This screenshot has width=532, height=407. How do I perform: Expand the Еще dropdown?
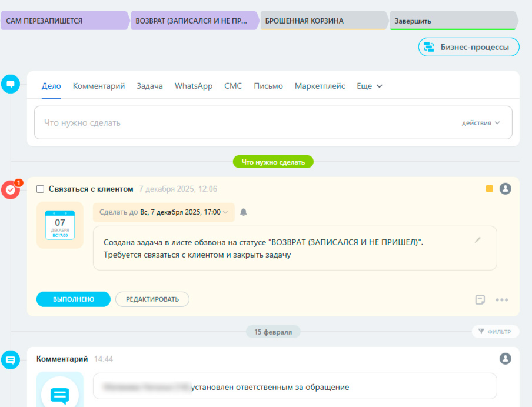coord(370,86)
